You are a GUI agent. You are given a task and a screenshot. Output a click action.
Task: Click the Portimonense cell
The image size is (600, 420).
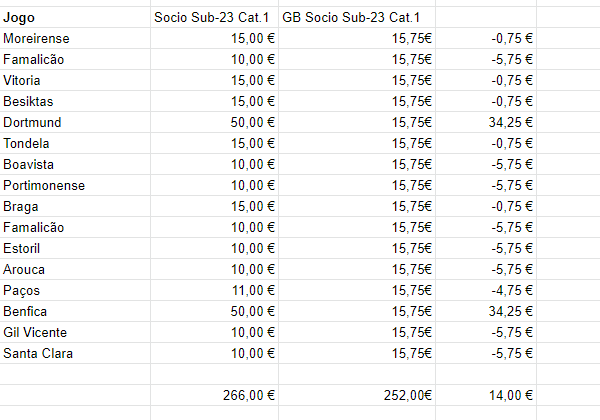[75, 186]
